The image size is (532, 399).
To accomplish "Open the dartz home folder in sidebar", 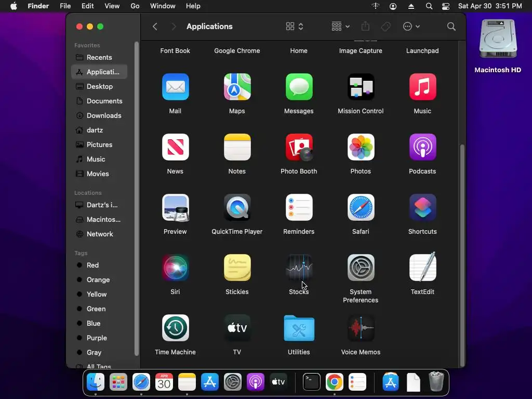I will point(99,130).
